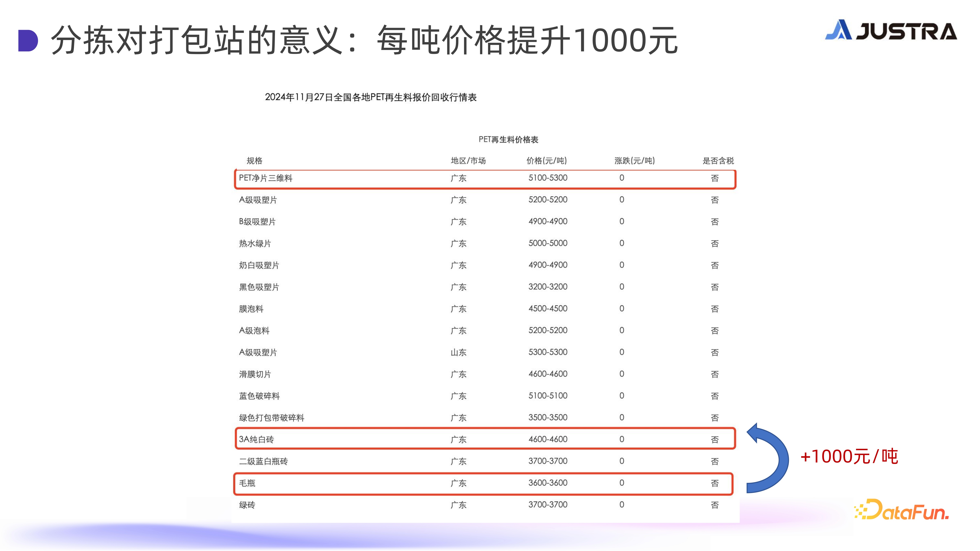The image size is (980, 551).
Task: Click the JUSTRA logo
Action: pos(891,30)
